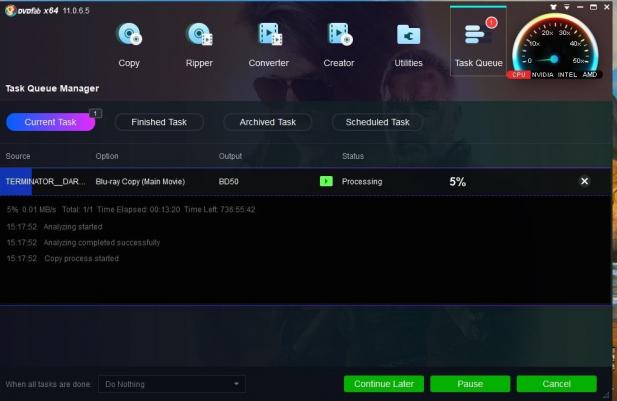Click the red Task Queue notification badge

(x=491, y=22)
